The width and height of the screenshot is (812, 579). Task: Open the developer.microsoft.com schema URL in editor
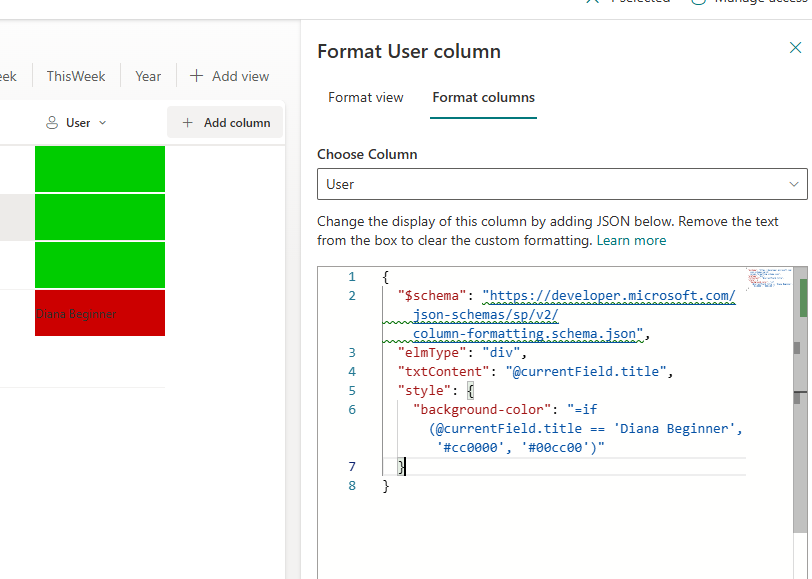[x=608, y=296]
